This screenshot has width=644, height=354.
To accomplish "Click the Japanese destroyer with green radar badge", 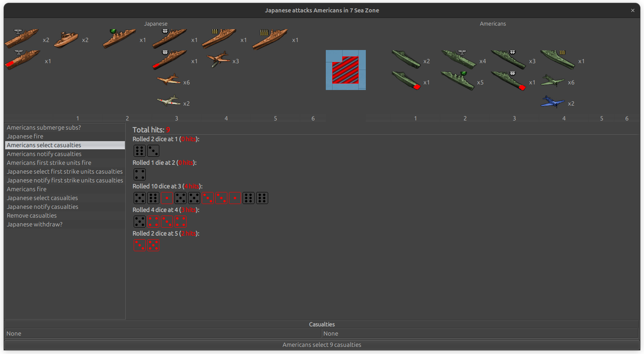I will tap(119, 38).
